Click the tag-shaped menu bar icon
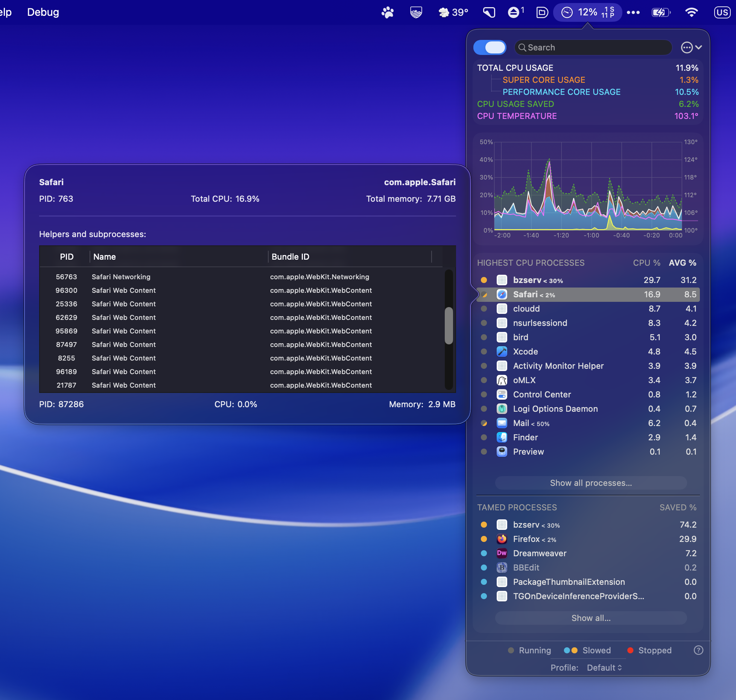 click(489, 12)
